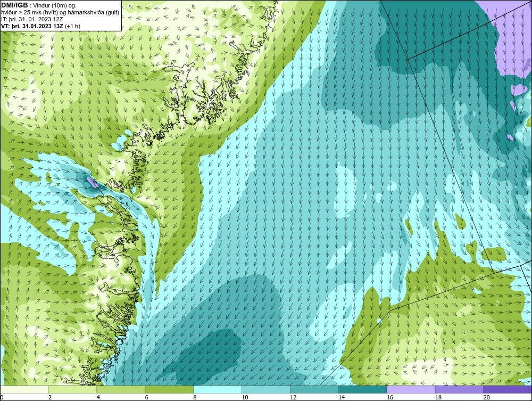Click the pale cream 0–2 m/s color swatch
532x401 pixels.
(24, 389)
